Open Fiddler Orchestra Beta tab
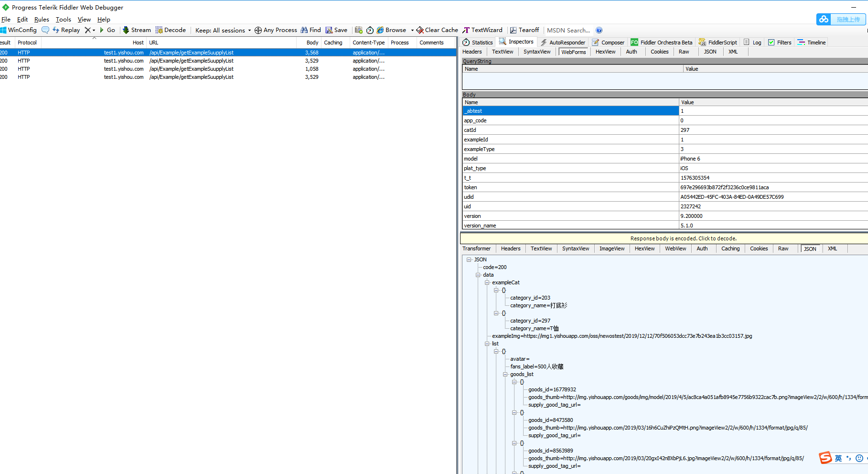Screen dimensions: 868x474 click(661, 43)
